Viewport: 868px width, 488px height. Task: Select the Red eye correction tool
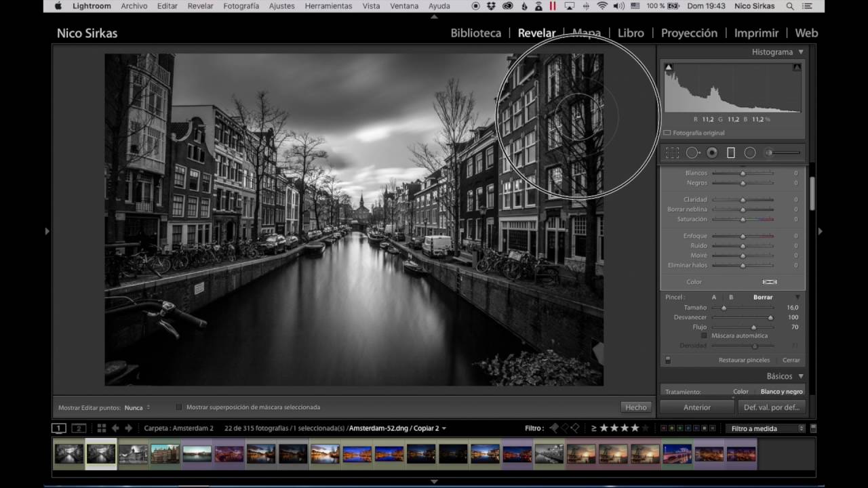[712, 153]
